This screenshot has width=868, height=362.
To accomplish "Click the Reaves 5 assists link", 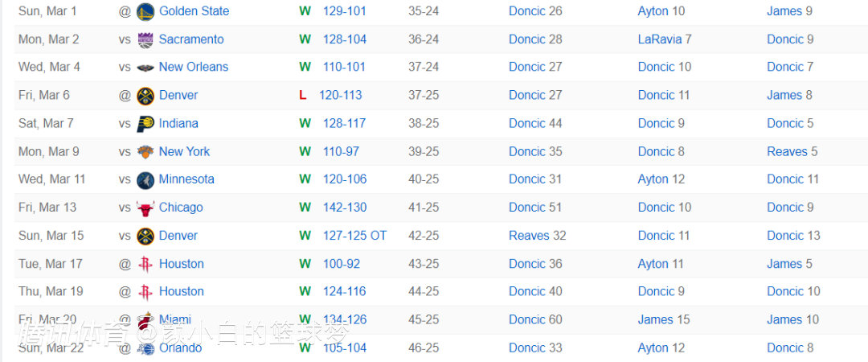I will point(792,151).
